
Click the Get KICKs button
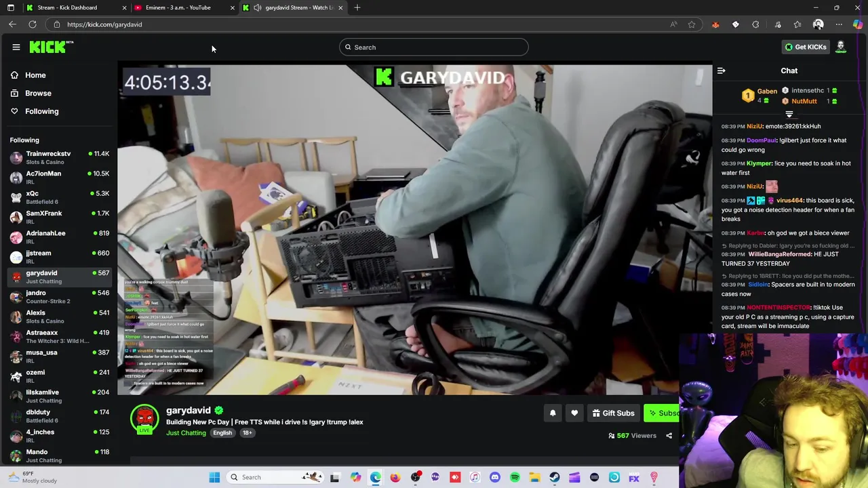pyautogui.click(x=806, y=47)
